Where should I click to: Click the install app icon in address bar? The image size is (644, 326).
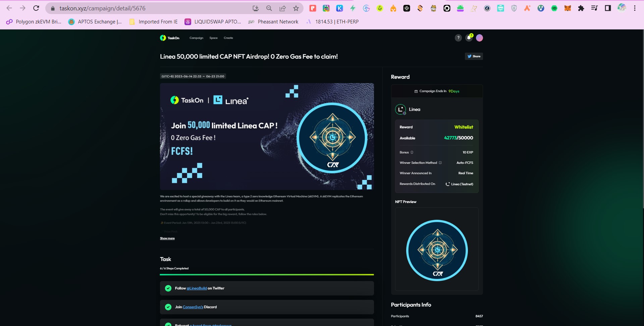[x=256, y=8]
